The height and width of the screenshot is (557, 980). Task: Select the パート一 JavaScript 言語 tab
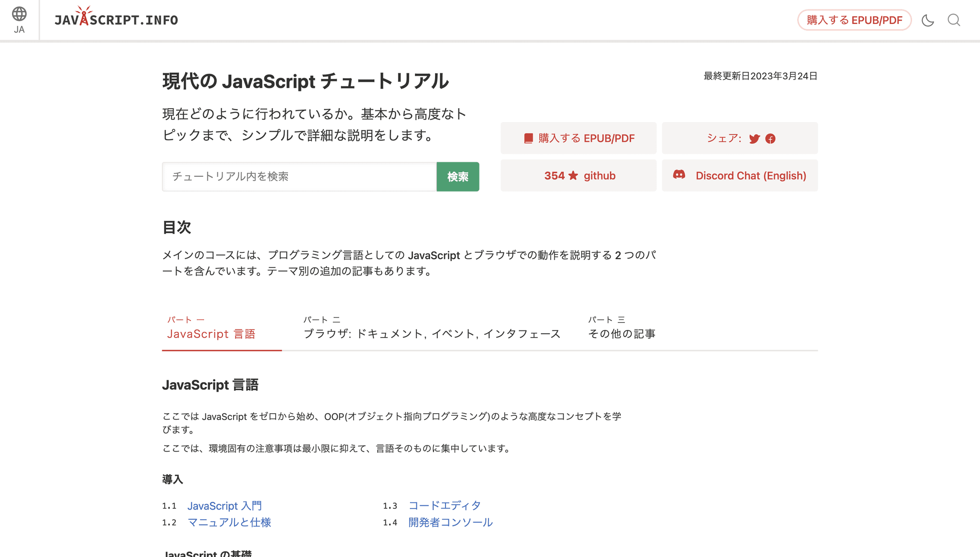222,329
